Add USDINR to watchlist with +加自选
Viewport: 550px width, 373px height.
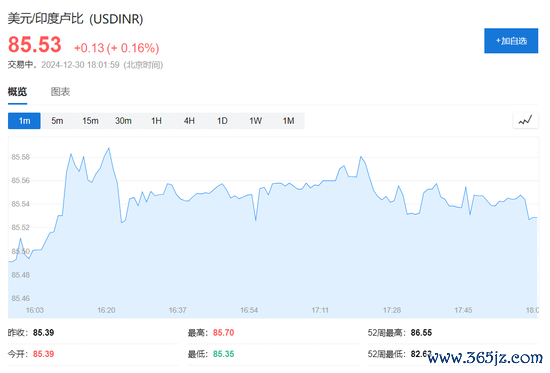coord(511,41)
